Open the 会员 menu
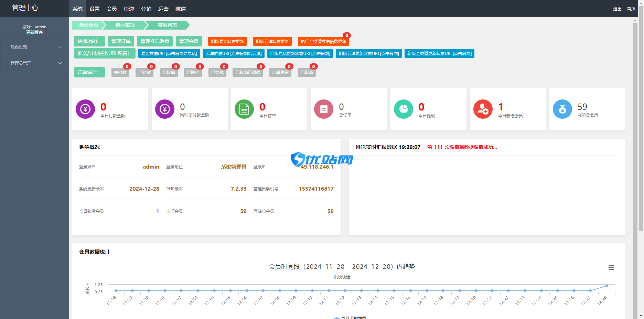644x319 pixels. (111, 9)
